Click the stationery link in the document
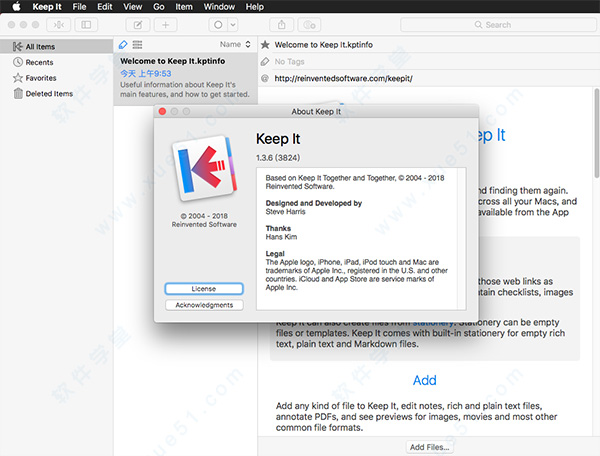 point(432,324)
